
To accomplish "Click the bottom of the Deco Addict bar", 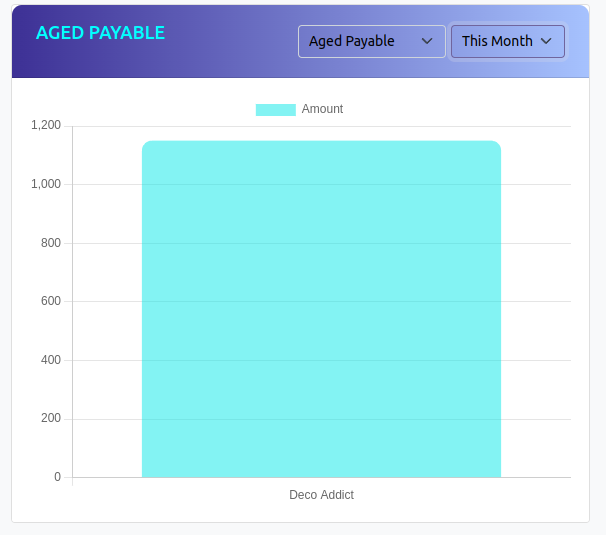I will point(321,472).
